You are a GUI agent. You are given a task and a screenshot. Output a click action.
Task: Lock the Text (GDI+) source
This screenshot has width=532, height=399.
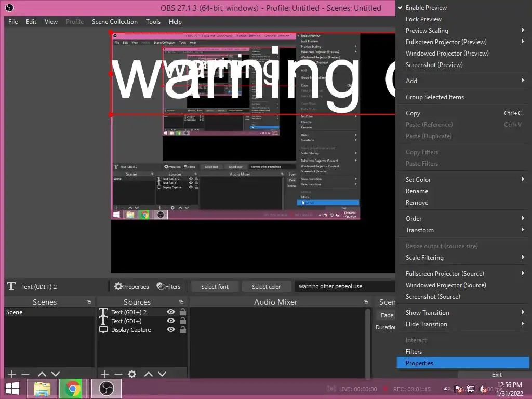point(183,321)
